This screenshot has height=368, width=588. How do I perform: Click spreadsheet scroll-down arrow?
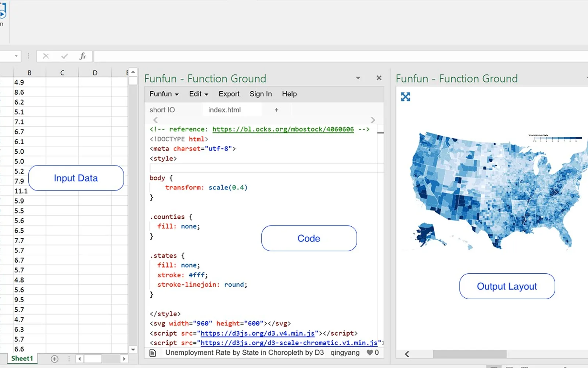click(x=133, y=350)
